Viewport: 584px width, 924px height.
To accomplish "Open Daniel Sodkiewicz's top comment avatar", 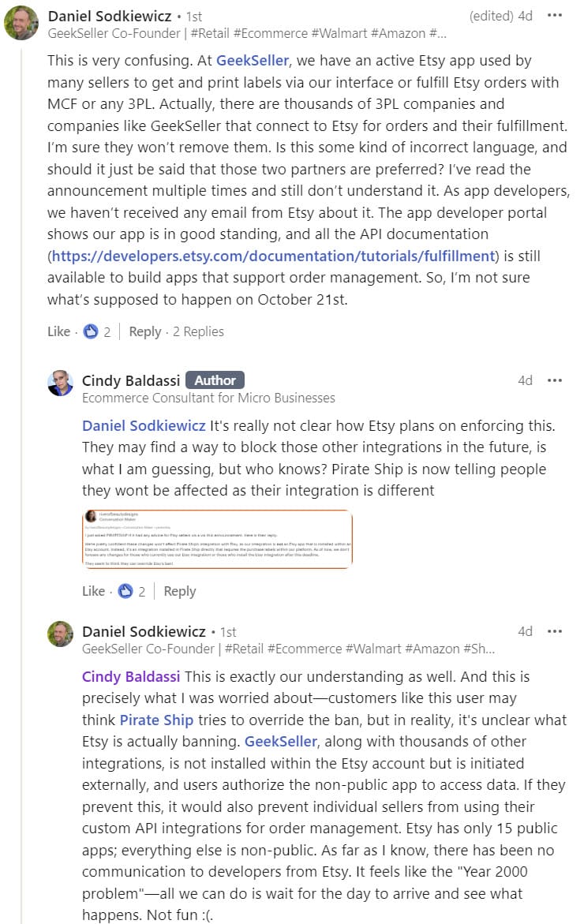I will (21, 23).
